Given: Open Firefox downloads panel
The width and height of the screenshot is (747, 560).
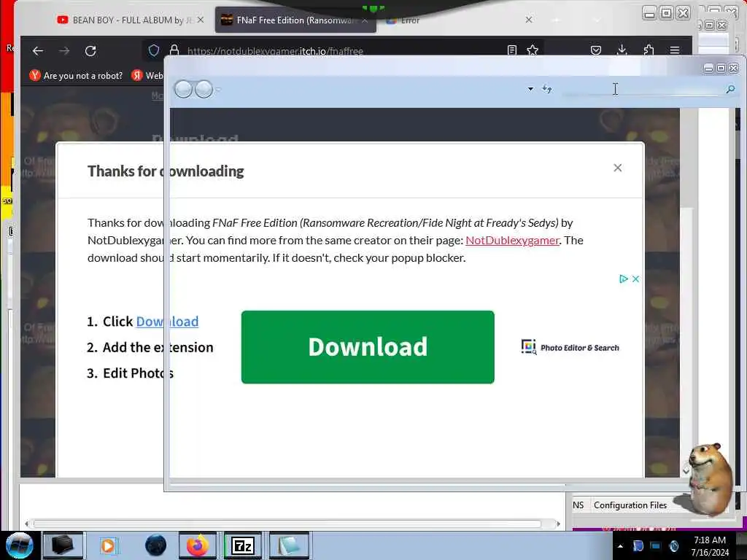Looking at the screenshot, I should 622,50.
